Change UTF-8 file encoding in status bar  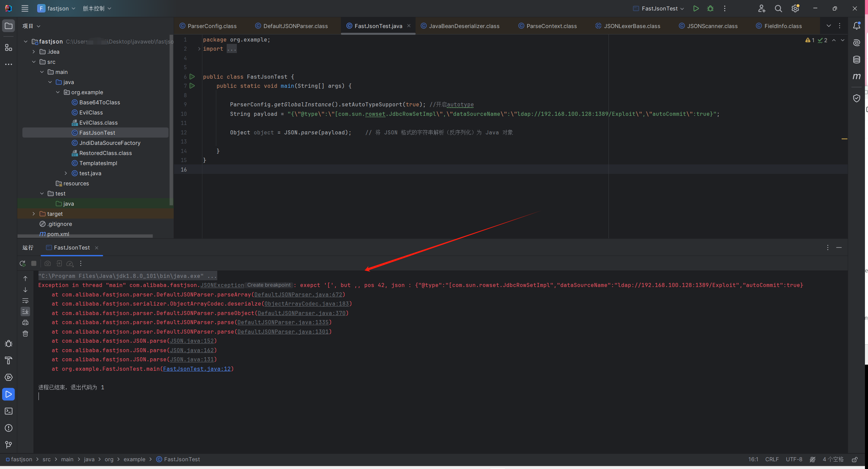pos(794,460)
